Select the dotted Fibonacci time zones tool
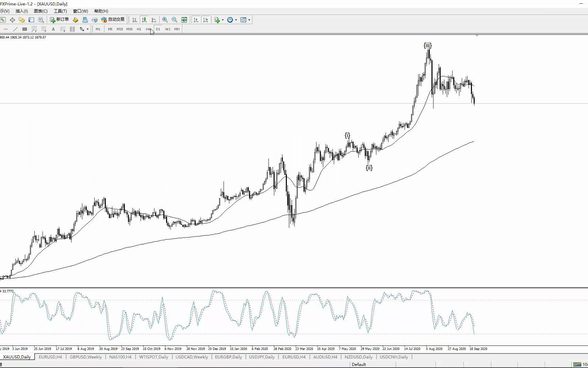This screenshot has height=368, width=588. click(63, 29)
